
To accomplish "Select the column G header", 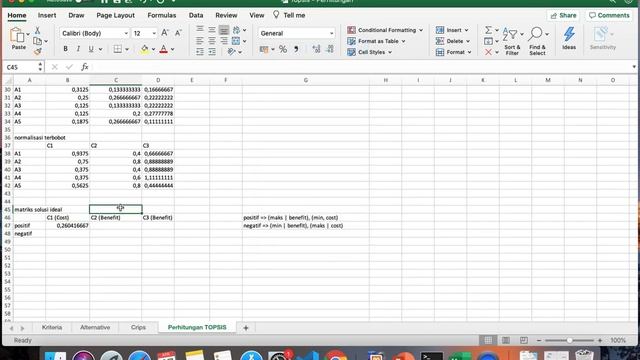I will [306, 80].
